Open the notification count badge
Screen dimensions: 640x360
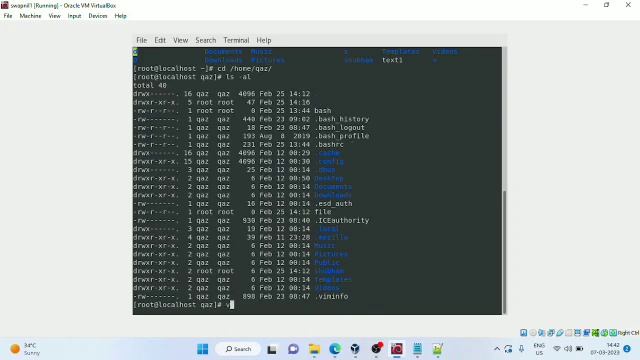pos(627,349)
